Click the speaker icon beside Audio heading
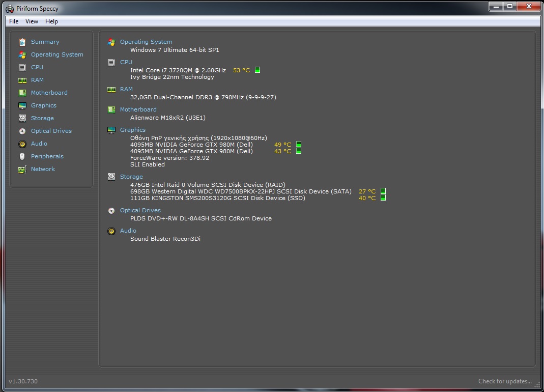 [111, 231]
